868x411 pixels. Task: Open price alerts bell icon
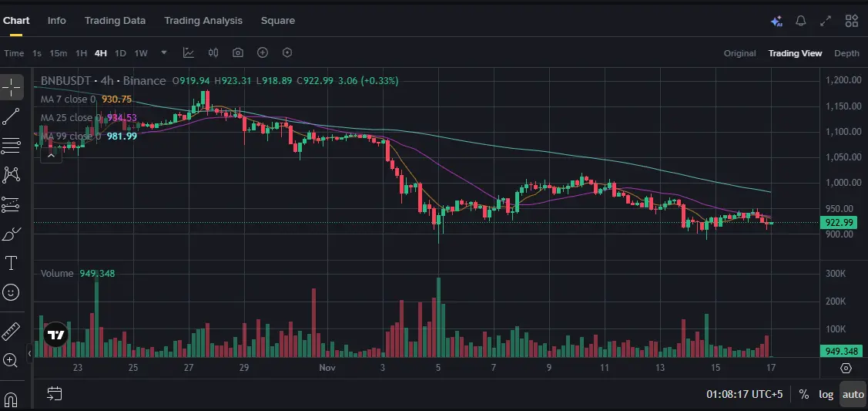tap(801, 21)
